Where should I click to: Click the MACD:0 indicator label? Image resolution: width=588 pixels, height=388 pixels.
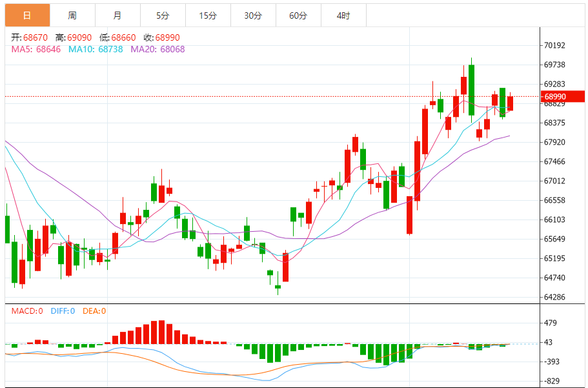click(x=27, y=311)
